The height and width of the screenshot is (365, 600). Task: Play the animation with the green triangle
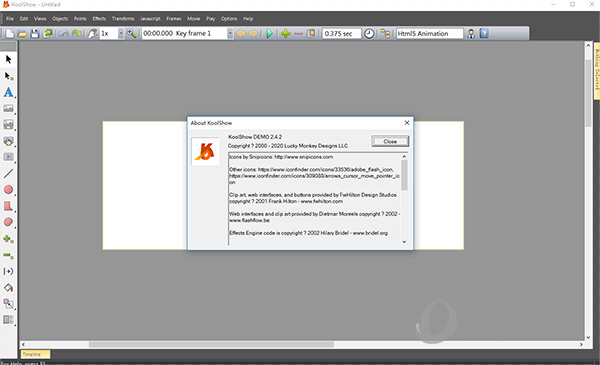pyautogui.click(x=269, y=34)
